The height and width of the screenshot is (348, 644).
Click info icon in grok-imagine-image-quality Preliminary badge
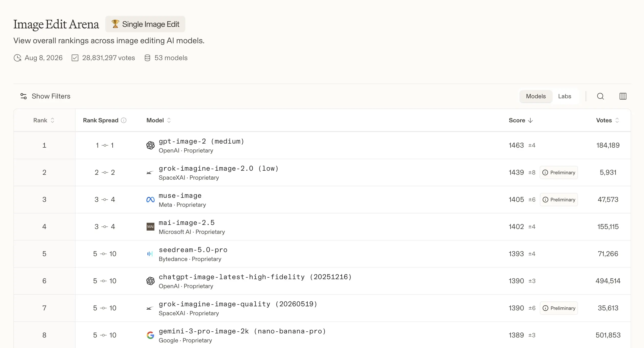point(545,308)
